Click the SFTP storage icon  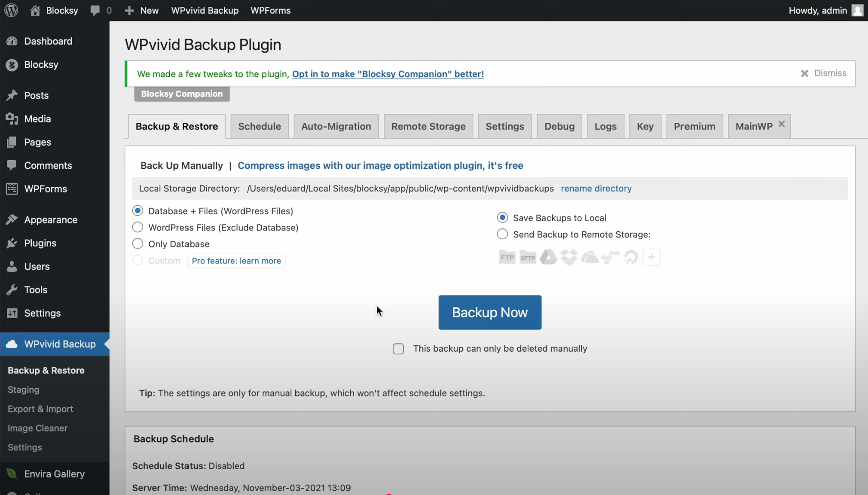pyautogui.click(x=528, y=258)
